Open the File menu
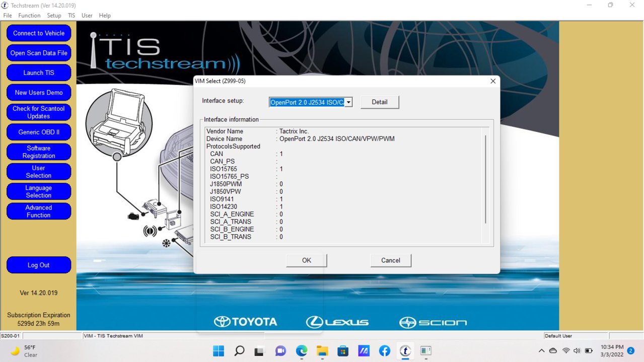Screen dimensions: 644x362 point(8,16)
